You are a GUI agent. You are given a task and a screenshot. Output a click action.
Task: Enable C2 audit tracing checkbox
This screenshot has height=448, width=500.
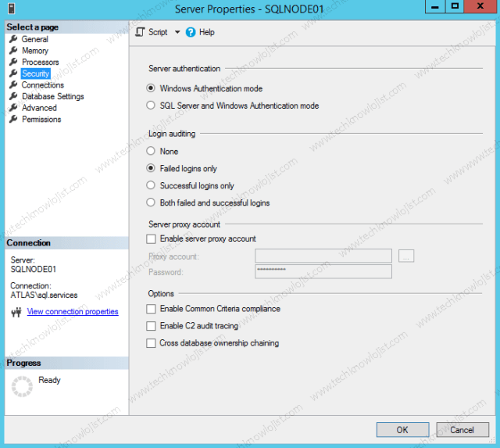coord(151,326)
